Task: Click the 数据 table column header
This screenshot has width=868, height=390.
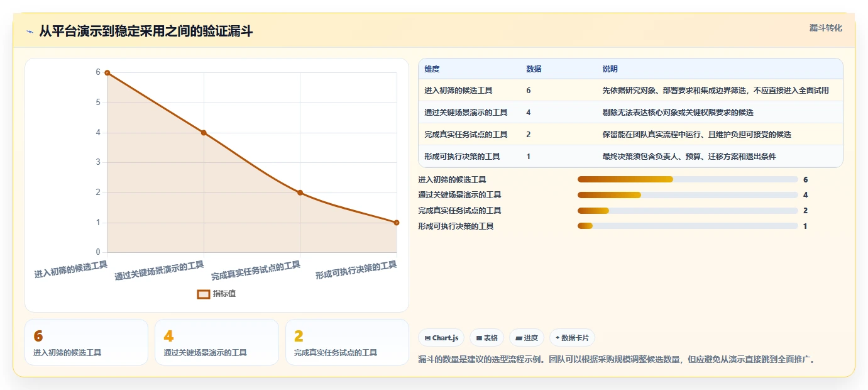Action: pos(534,69)
